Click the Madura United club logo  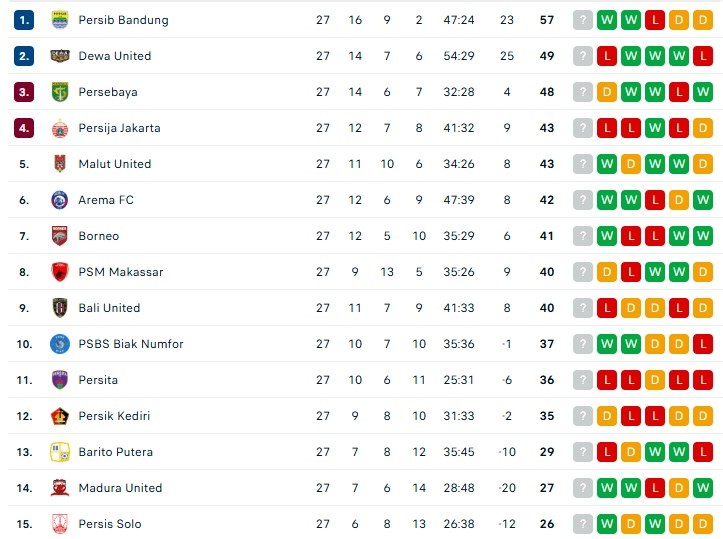(59, 488)
